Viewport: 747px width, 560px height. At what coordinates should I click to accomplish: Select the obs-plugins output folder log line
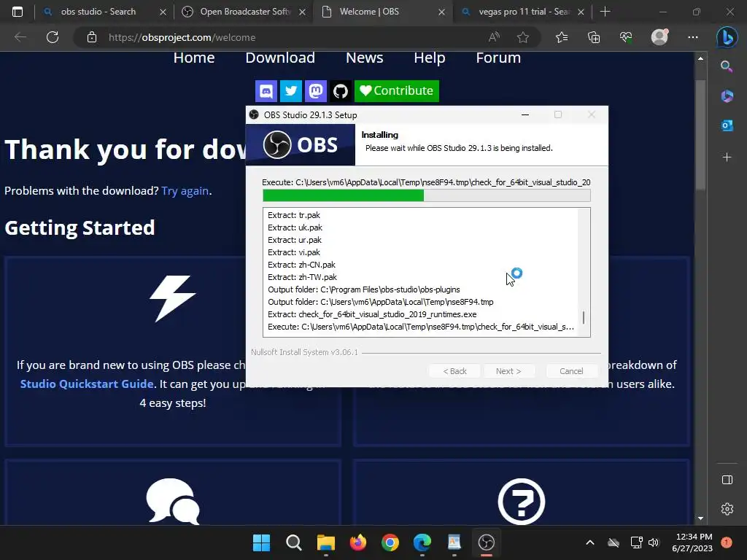coord(363,289)
